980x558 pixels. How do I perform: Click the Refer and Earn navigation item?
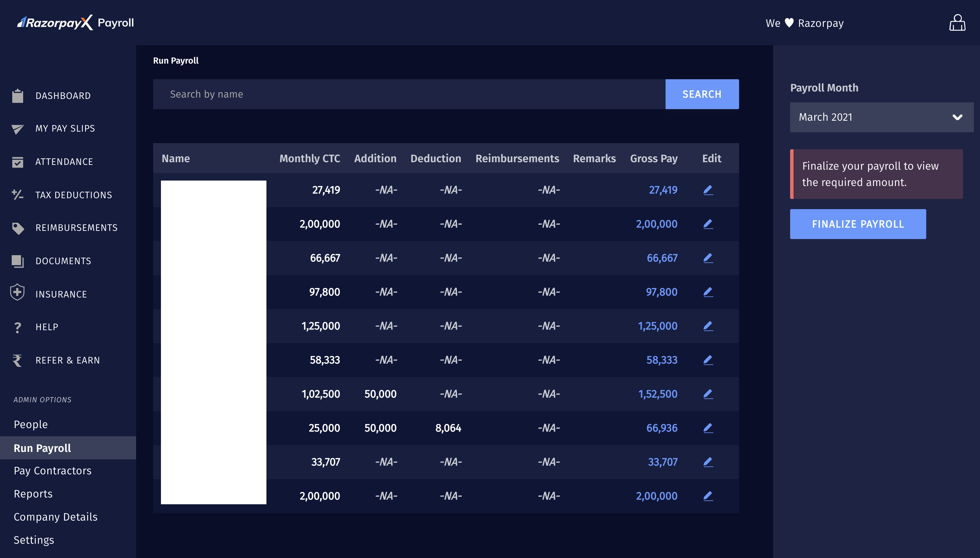click(68, 360)
